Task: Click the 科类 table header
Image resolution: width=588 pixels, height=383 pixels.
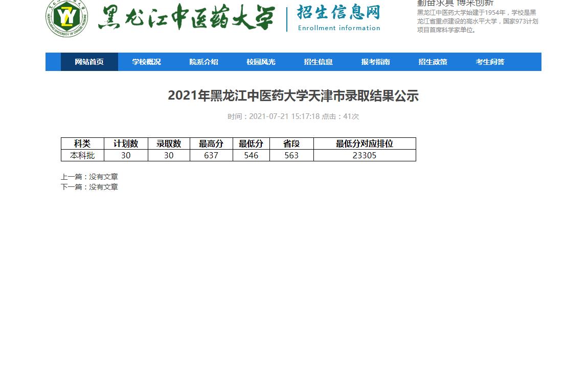Action: (82, 144)
